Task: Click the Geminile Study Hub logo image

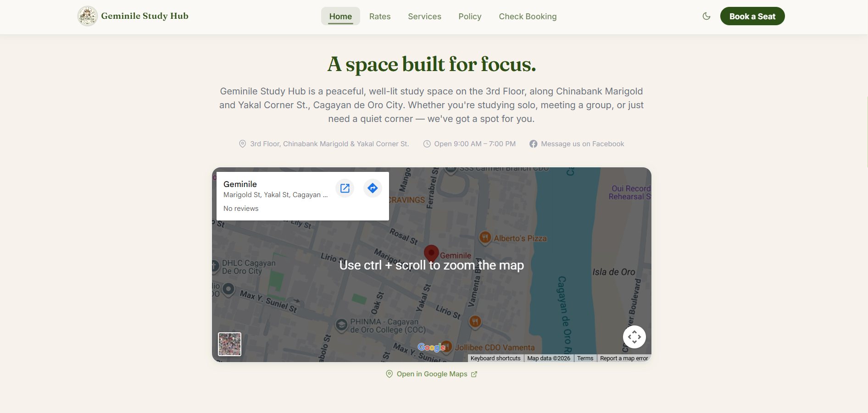Action: (x=88, y=16)
